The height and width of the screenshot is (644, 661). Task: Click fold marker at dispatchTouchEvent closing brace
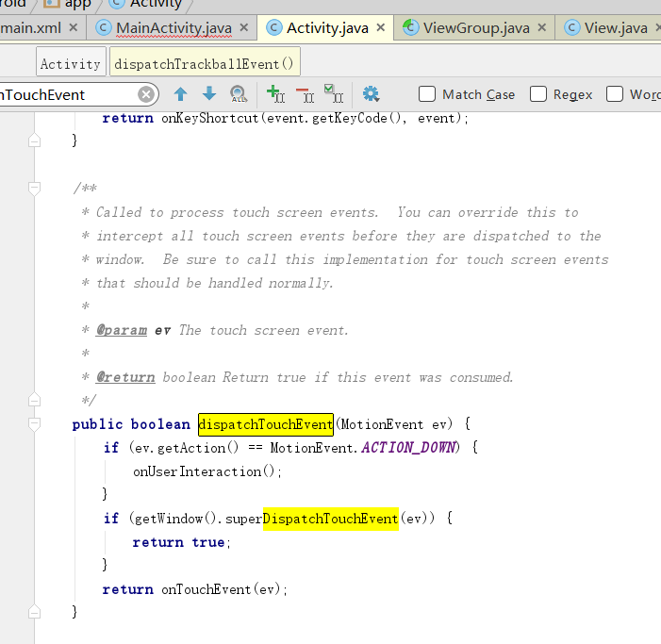(35, 613)
